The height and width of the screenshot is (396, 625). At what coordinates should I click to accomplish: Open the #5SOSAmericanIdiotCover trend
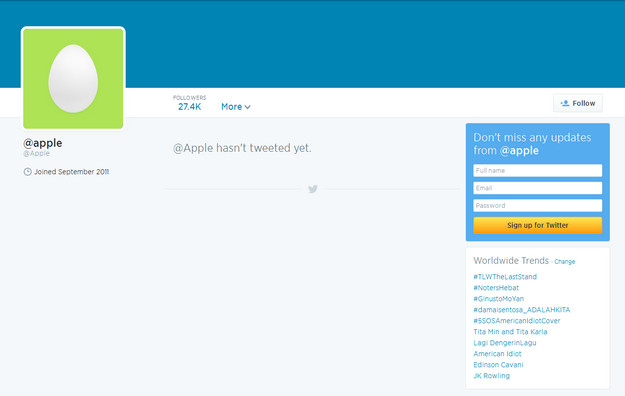click(517, 321)
